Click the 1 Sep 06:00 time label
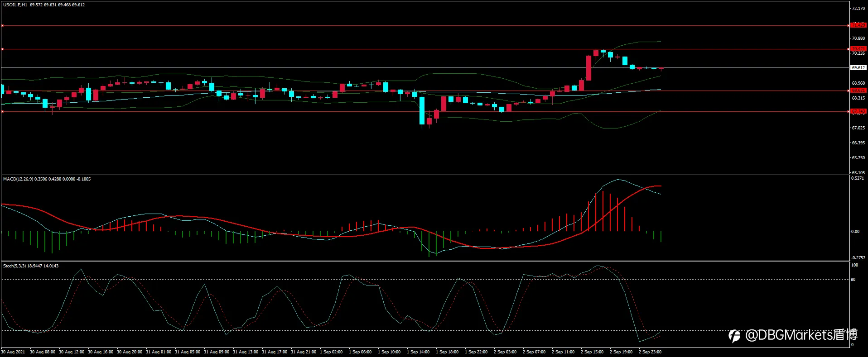The image size is (868, 357). (x=360, y=352)
